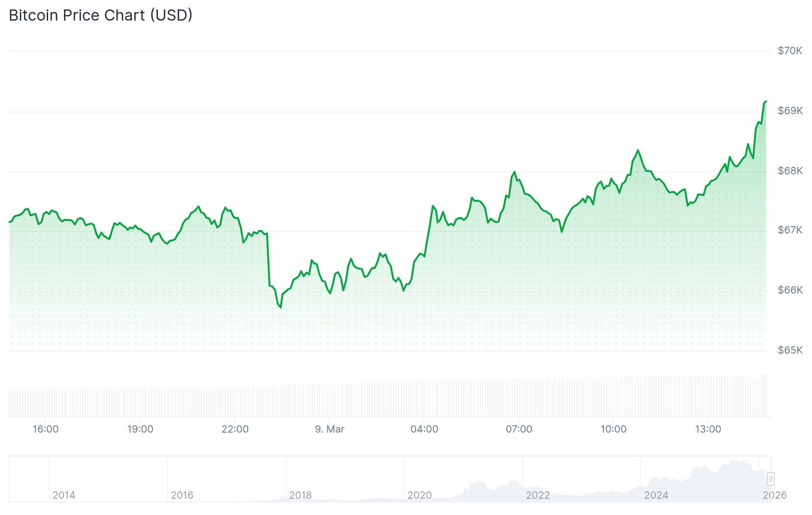Select the 9. Mar date label

pyautogui.click(x=330, y=429)
